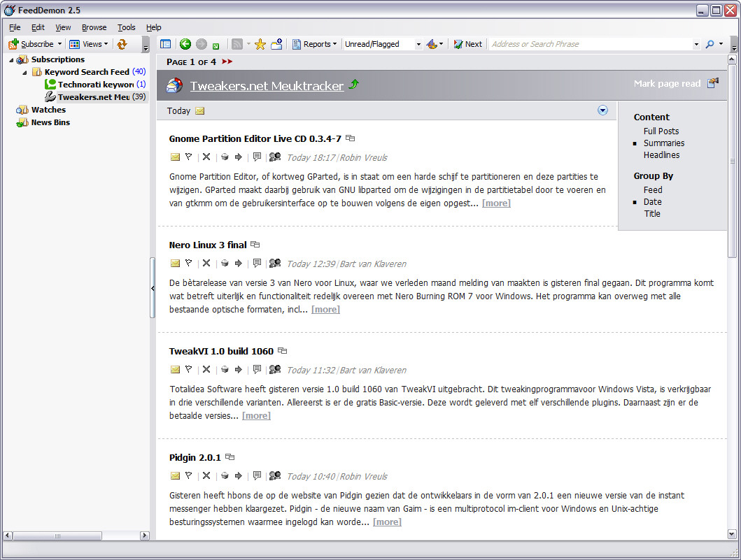Select the Watches item

point(48,110)
